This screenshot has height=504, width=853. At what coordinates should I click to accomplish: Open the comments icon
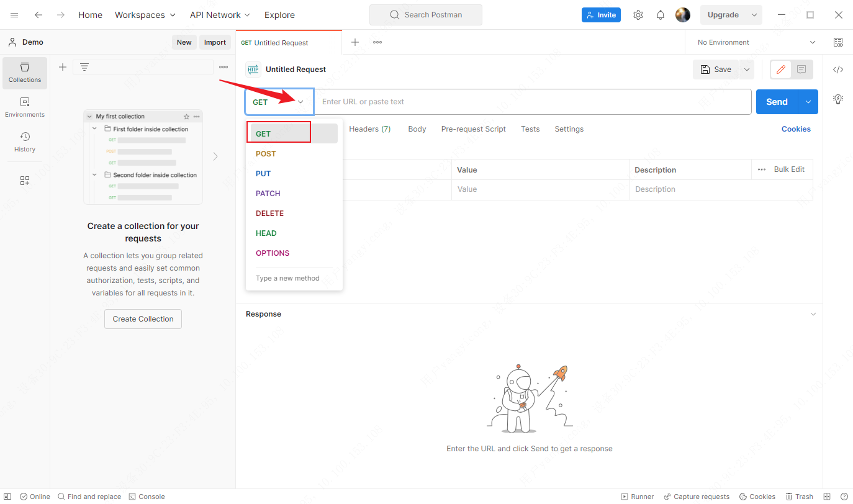[x=801, y=70]
